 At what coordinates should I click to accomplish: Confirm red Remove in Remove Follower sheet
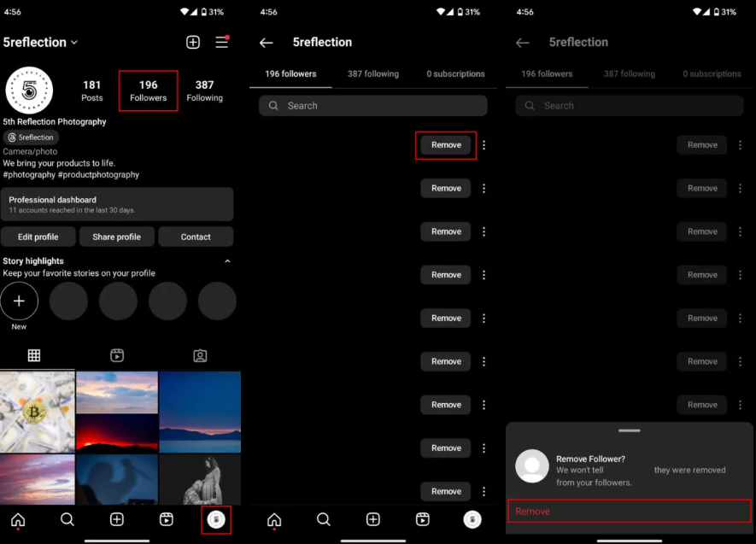pos(630,512)
